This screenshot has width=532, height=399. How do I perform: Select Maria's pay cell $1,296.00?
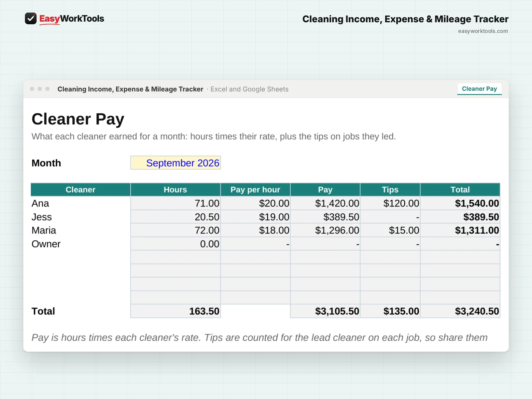tap(325, 230)
